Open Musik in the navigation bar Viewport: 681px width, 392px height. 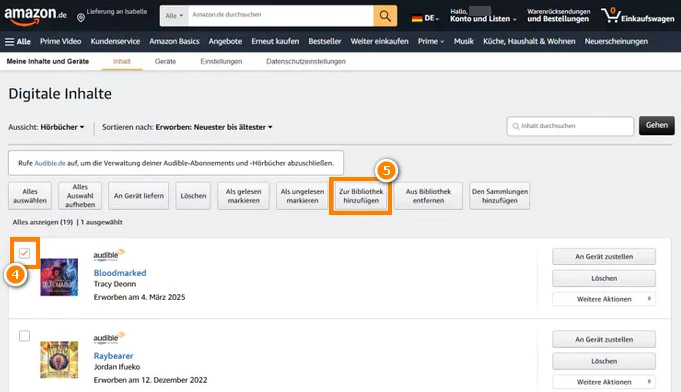463,41
